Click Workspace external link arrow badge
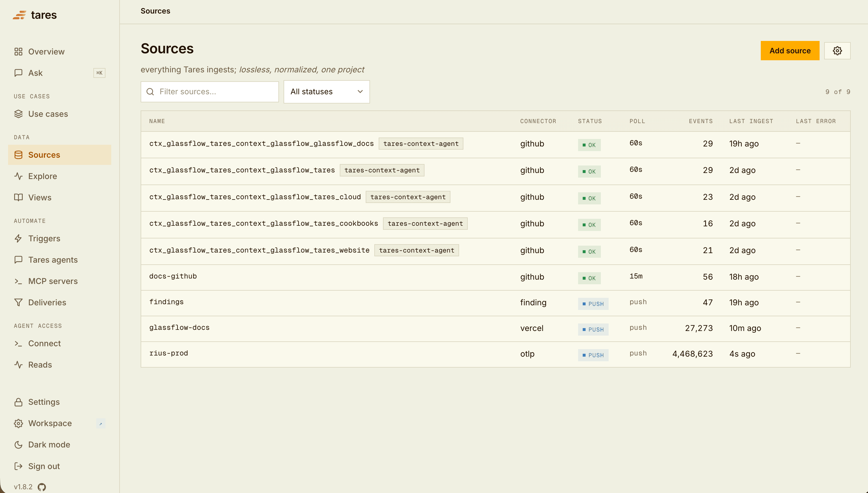Viewport: 868px width, 493px height. click(101, 424)
